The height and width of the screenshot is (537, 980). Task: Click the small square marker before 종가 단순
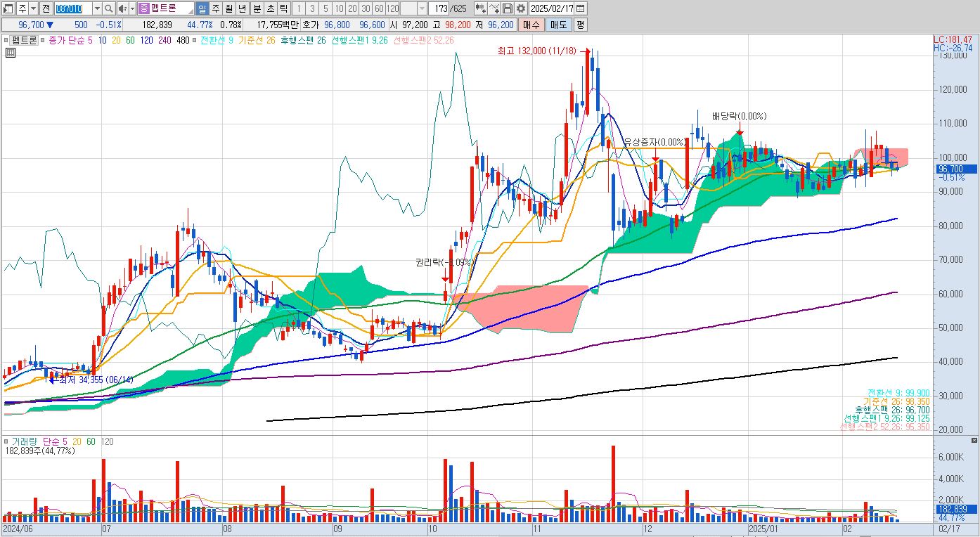pyautogui.click(x=44, y=41)
